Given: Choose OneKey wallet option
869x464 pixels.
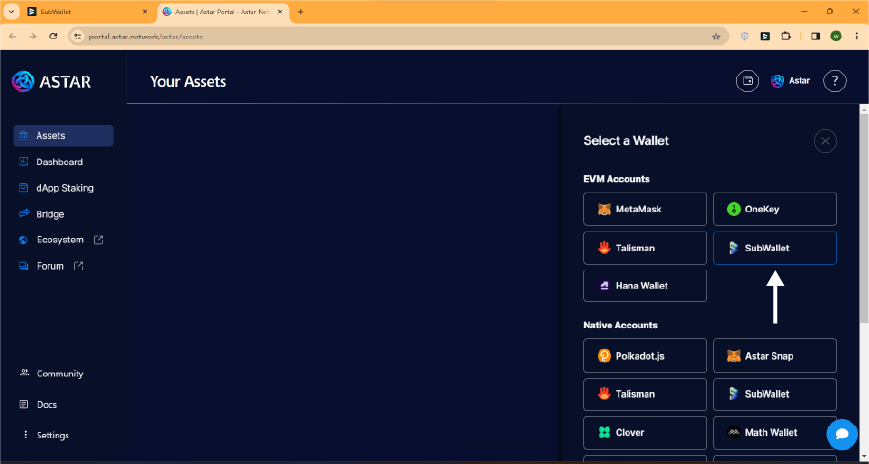Looking at the screenshot, I should pos(774,209).
